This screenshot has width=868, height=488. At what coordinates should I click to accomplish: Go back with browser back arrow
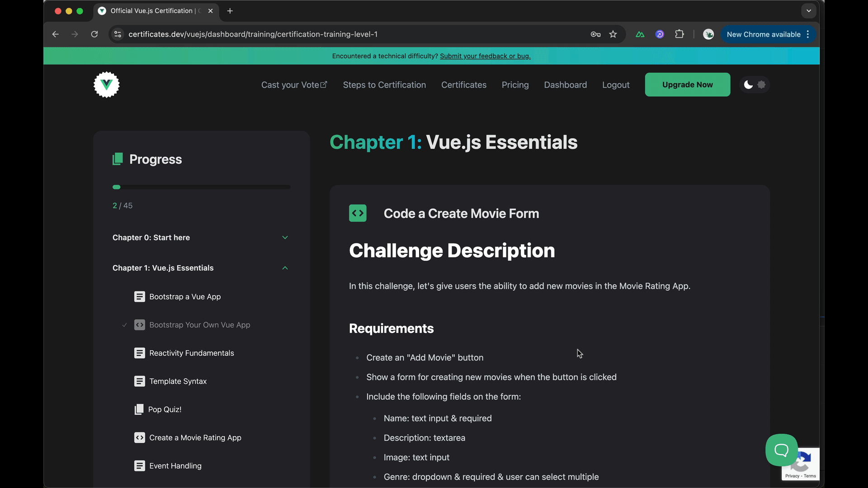(x=55, y=34)
